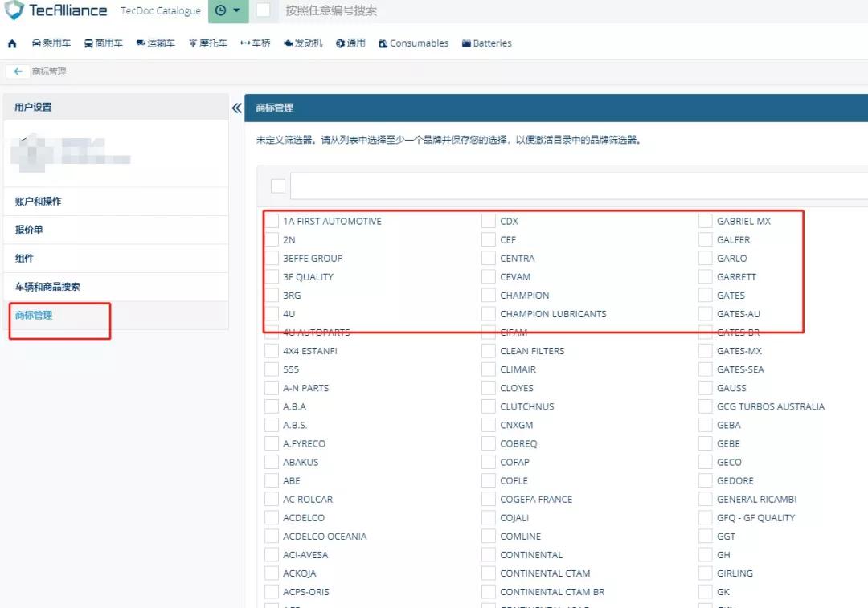Image resolution: width=868 pixels, height=608 pixels.
Task: Switch to the Batteries section
Action: coord(486,43)
